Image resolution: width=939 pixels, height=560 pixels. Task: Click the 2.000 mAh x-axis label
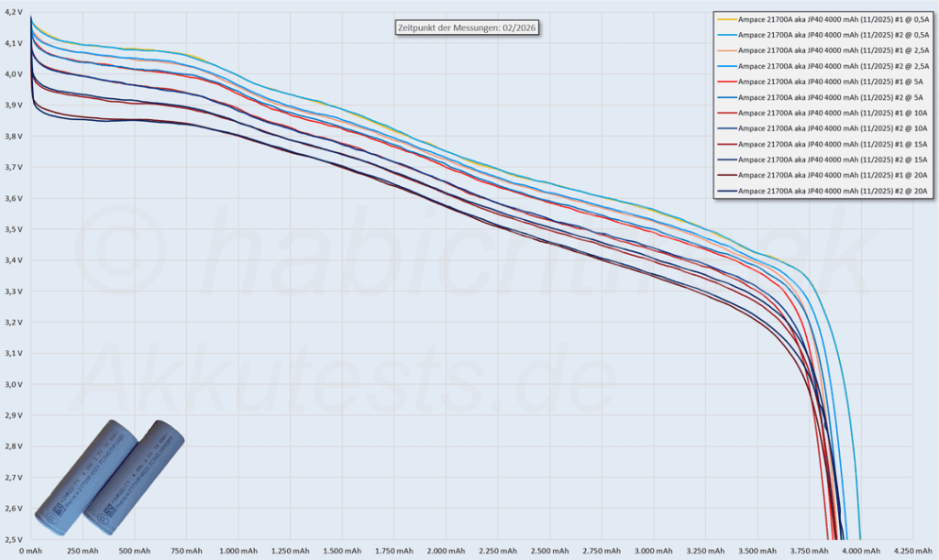pyautogui.click(x=446, y=552)
